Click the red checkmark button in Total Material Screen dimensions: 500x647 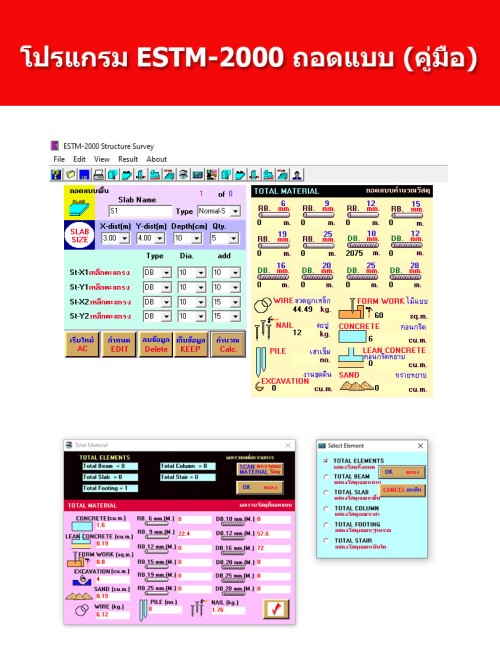[x=276, y=609]
